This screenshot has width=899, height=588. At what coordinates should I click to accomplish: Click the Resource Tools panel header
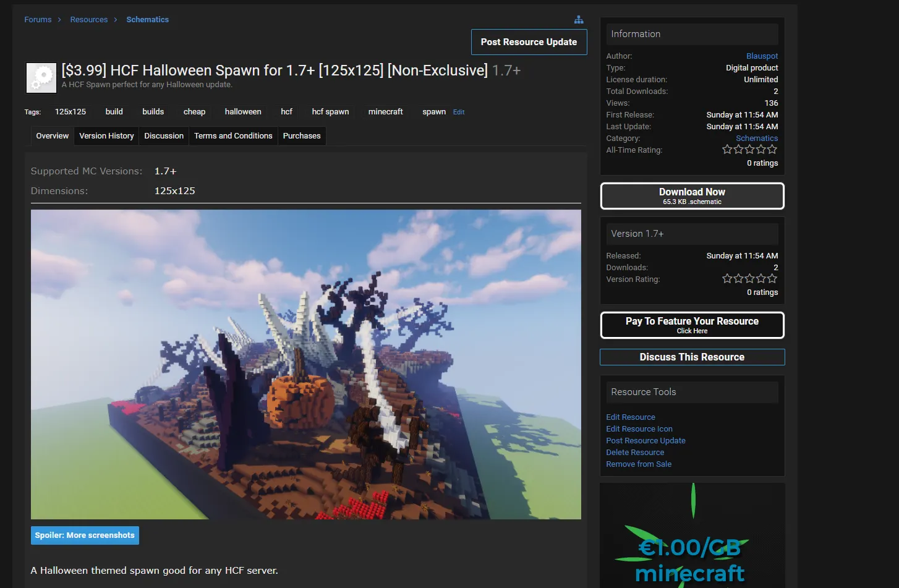coord(692,392)
